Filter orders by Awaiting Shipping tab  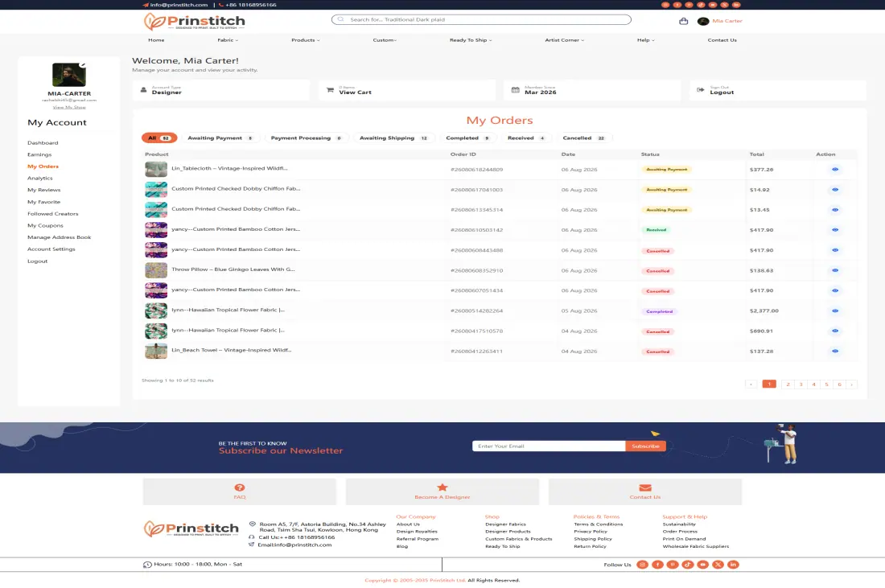(x=394, y=138)
